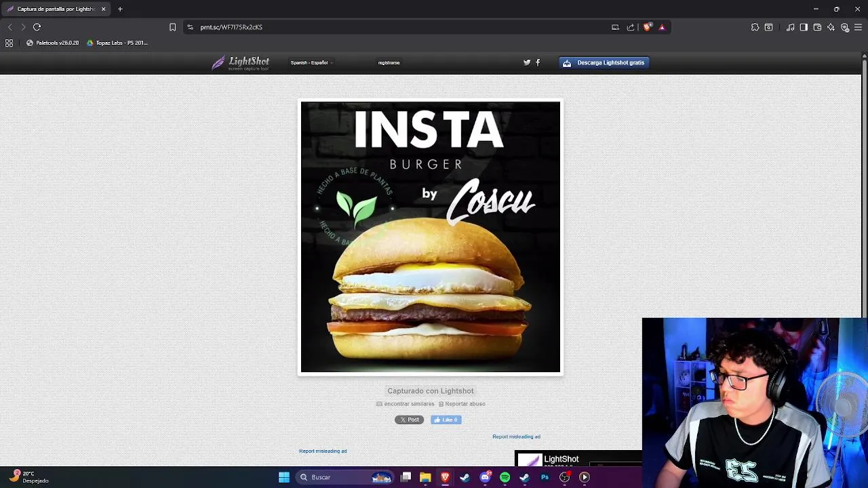The width and height of the screenshot is (868, 488).
Task: Open Spotify from the taskbar
Action: point(505,477)
